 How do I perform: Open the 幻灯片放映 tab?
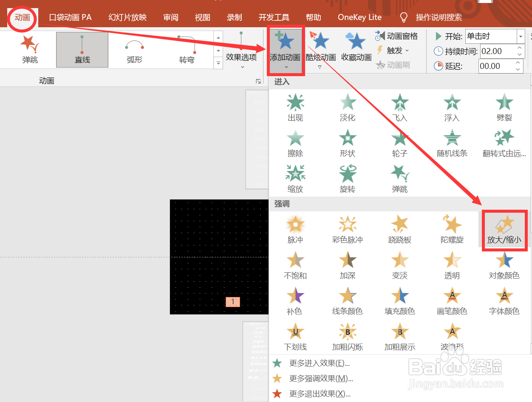[127, 17]
